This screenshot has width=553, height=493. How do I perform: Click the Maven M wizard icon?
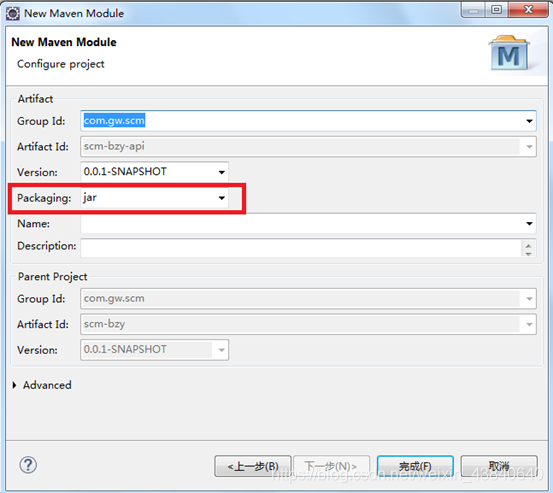pos(509,53)
